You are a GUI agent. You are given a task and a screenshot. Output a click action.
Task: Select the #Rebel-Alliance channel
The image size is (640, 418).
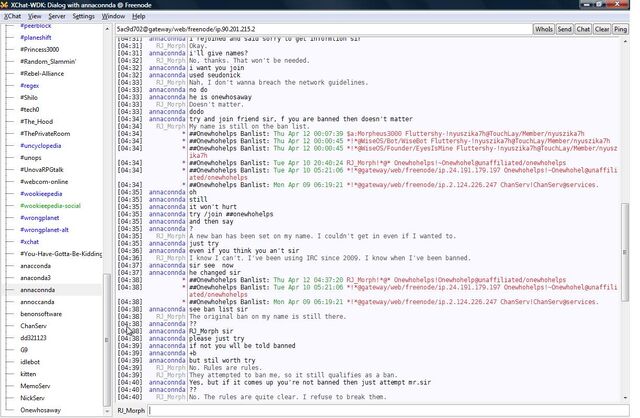point(42,73)
